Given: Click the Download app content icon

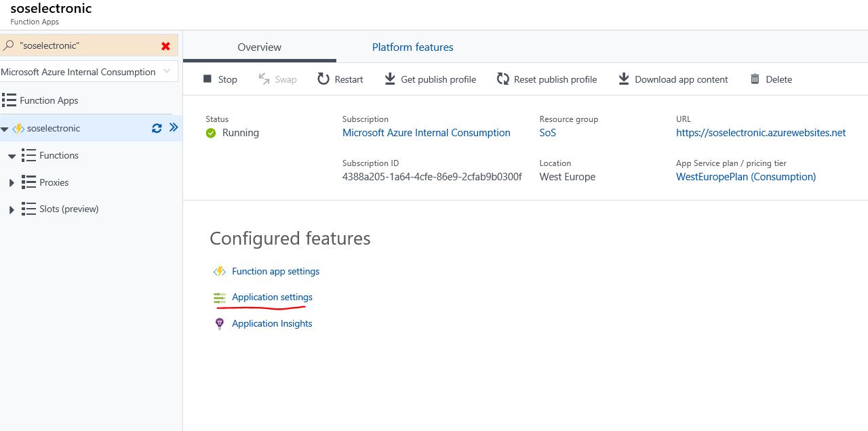Looking at the screenshot, I should [x=624, y=79].
